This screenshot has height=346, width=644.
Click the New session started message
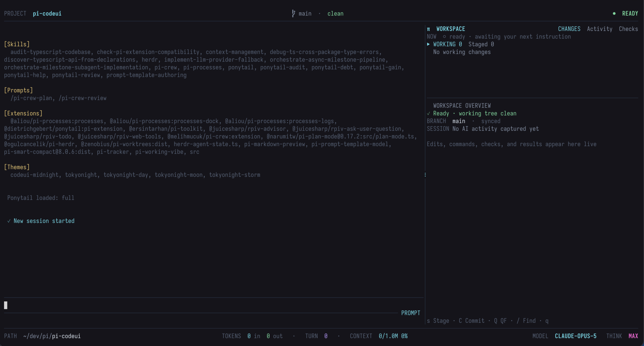point(44,221)
